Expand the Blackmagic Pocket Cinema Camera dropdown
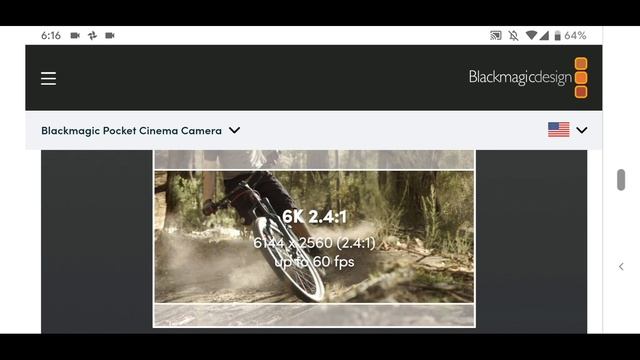This screenshot has height=360, width=640. [141, 131]
